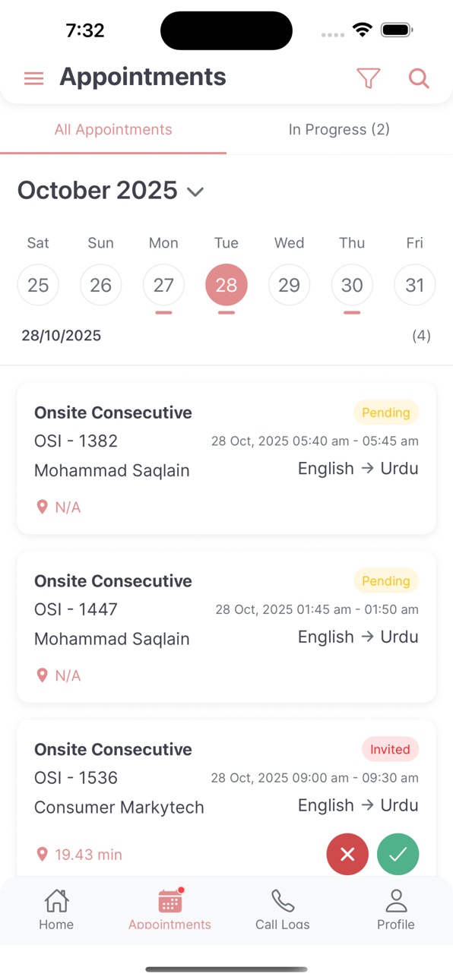453x980 pixels.
Task: Expand the October 2025 month dropdown
Action: click(x=195, y=191)
